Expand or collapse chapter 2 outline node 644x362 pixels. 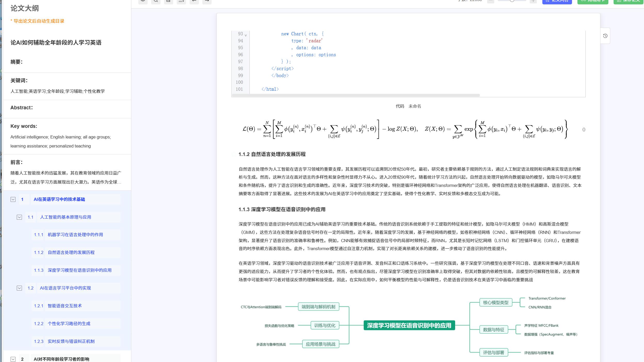13,359
